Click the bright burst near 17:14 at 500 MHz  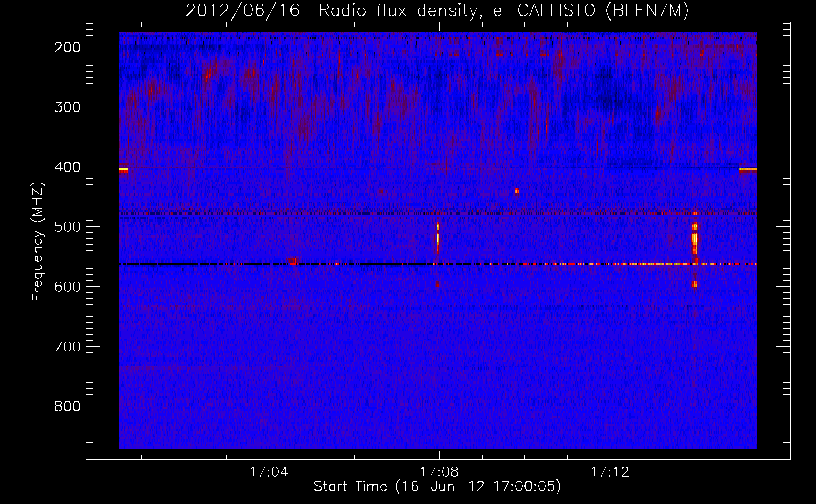point(695,237)
